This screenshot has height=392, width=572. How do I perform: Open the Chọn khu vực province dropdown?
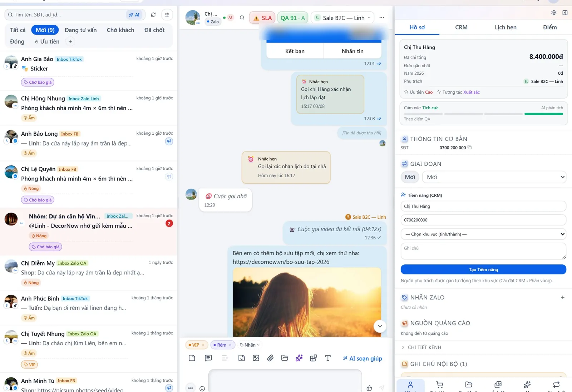[x=483, y=234]
